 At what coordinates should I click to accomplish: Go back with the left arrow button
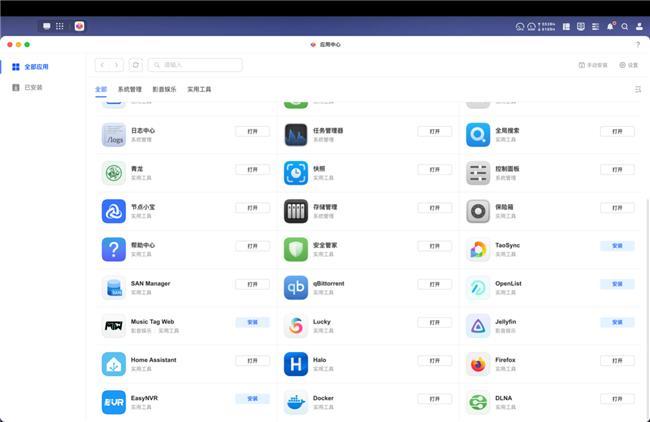tap(102, 65)
